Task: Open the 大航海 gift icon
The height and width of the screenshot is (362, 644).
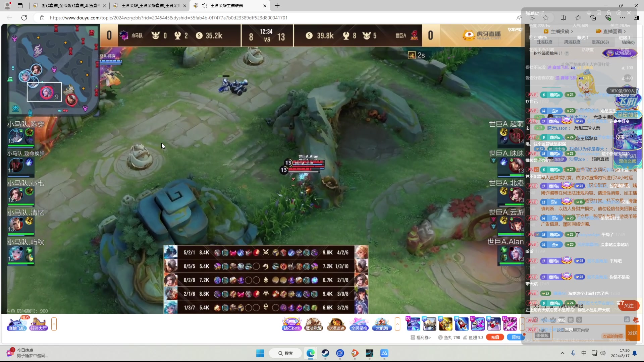Action: 382,324
